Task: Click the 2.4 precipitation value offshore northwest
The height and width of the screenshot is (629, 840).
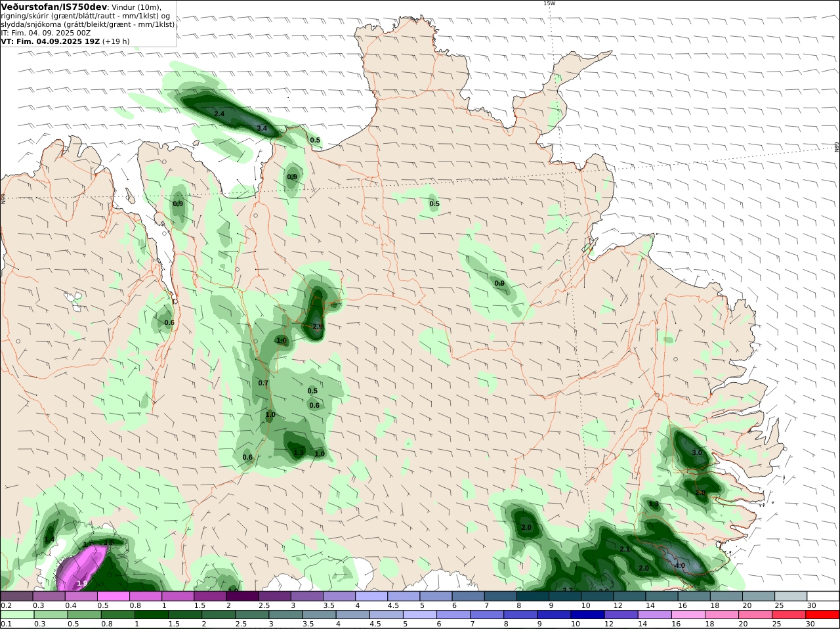Action: tap(219, 114)
